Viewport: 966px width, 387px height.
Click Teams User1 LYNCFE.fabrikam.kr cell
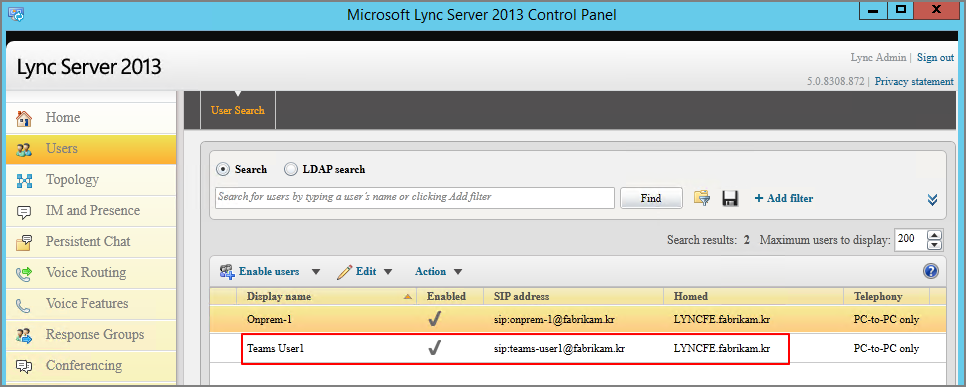pyautogui.click(x=722, y=349)
